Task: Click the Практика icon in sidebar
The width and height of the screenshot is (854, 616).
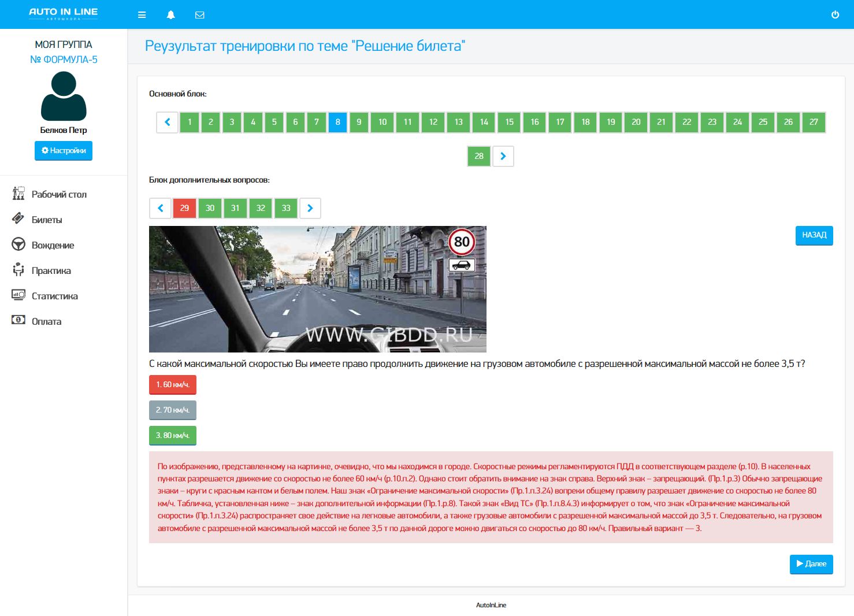Action: click(18, 270)
